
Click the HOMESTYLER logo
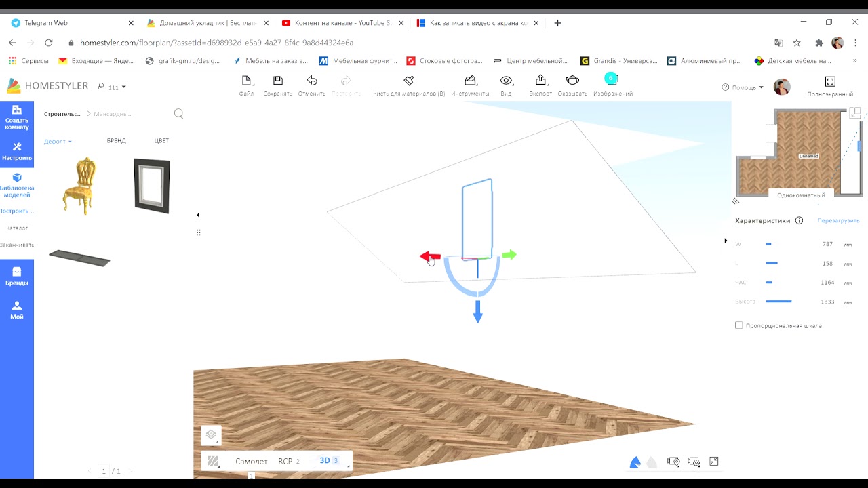tap(47, 86)
